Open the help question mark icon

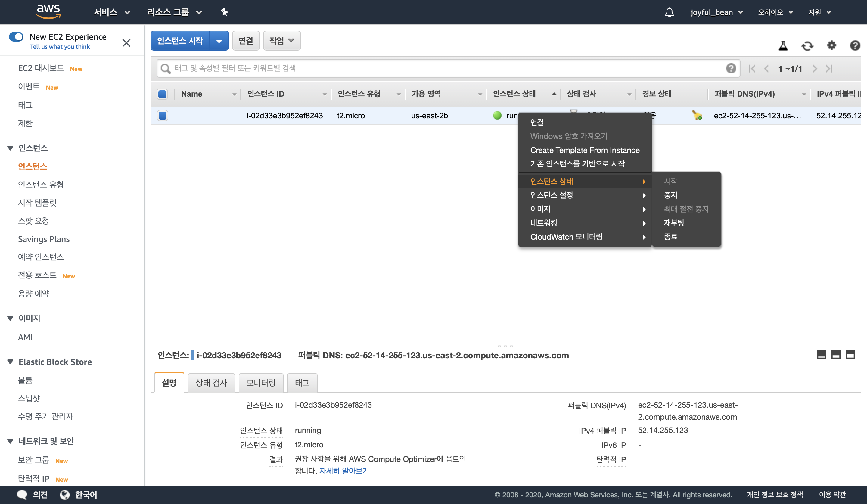[855, 45]
